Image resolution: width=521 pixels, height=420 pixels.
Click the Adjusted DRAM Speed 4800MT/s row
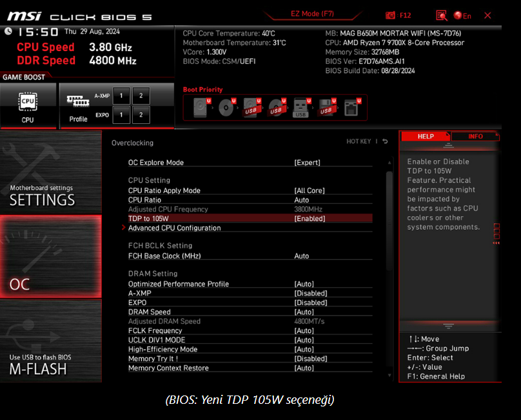click(x=250, y=321)
